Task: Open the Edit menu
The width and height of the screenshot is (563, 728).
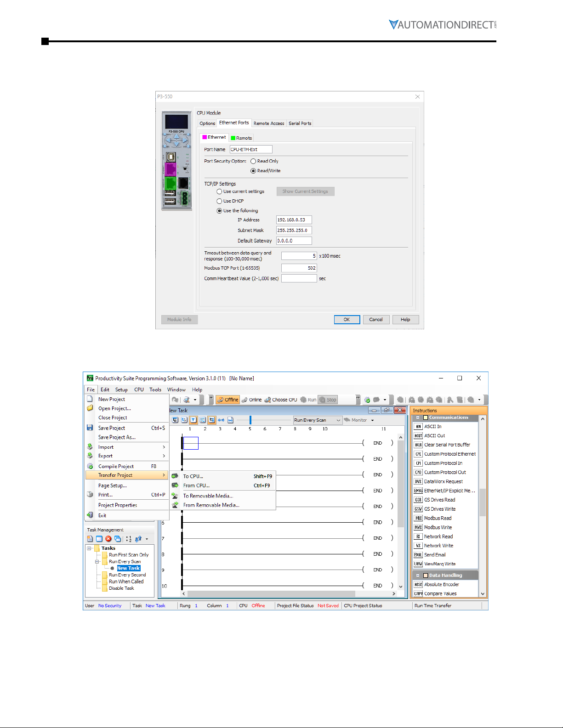Action: [x=105, y=389]
